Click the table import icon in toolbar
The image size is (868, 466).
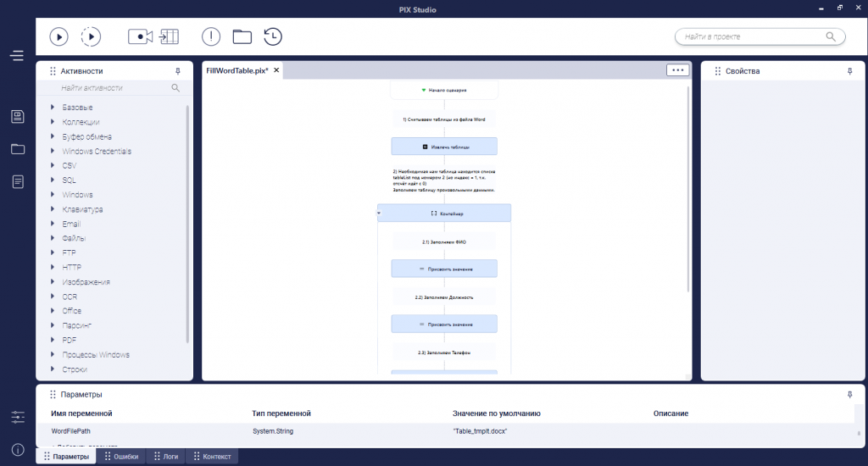(169, 36)
